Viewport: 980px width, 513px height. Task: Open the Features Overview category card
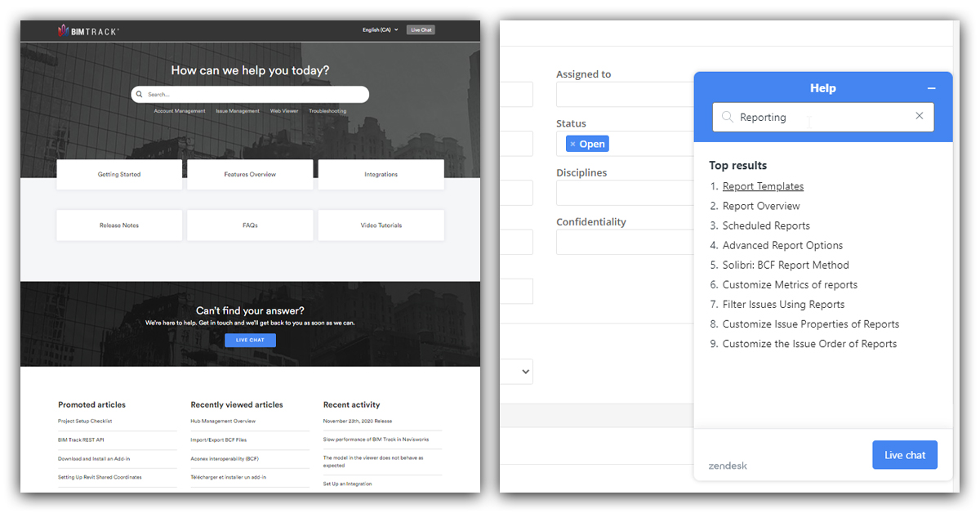pos(250,175)
